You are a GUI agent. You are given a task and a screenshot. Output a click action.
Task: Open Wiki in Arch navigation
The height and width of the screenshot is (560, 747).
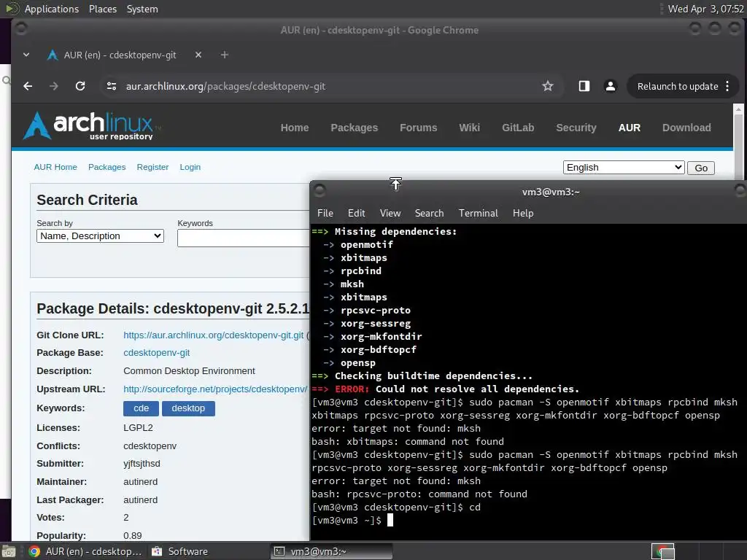(469, 128)
